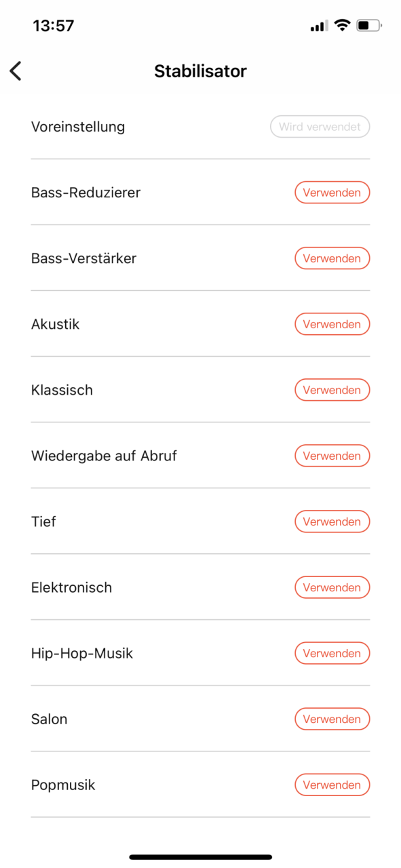Select the Voreinstellung row label

(78, 127)
